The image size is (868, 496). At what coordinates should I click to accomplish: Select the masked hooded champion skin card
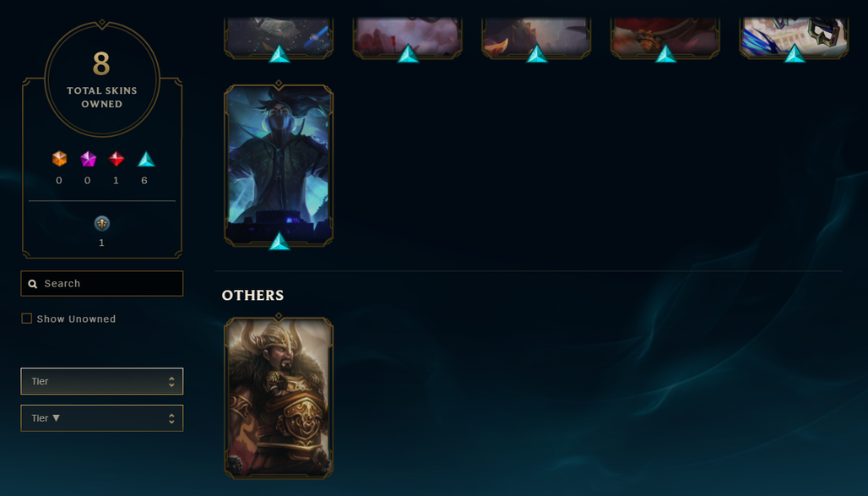(279, 165)
